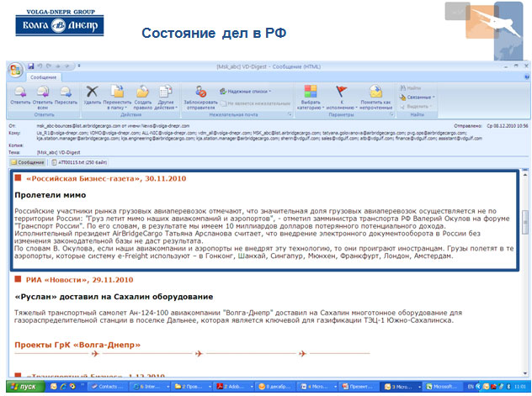532x396 pixels.
Task: Switch to 2 Пров... folder taskbar group
Action: pos(193,387)
